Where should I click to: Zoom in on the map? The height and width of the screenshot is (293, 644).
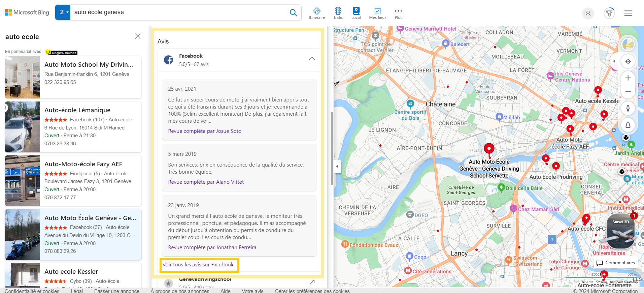click(x=628, y=78)
